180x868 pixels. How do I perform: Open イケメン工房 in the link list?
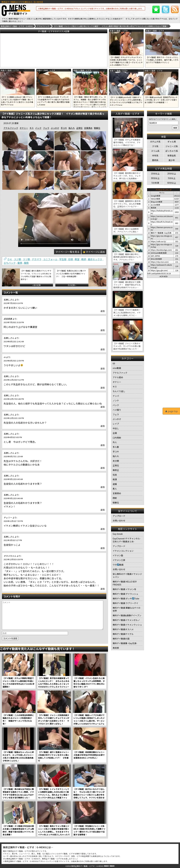point(119,560)
